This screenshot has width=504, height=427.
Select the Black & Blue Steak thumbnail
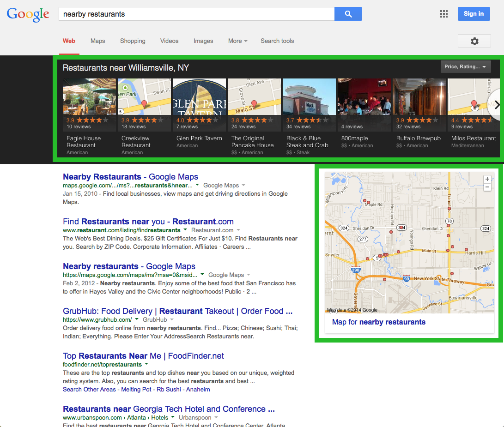pos(309,96)
